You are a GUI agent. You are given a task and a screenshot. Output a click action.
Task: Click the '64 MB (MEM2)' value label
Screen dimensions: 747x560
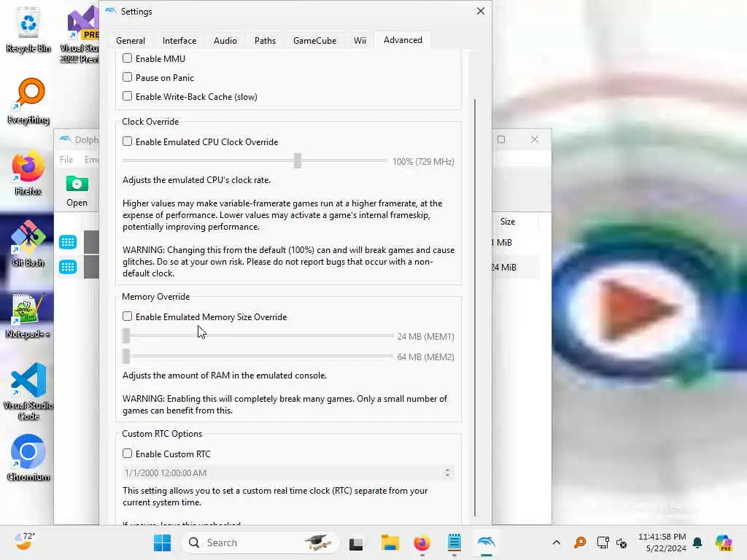(x=425, y=357)
